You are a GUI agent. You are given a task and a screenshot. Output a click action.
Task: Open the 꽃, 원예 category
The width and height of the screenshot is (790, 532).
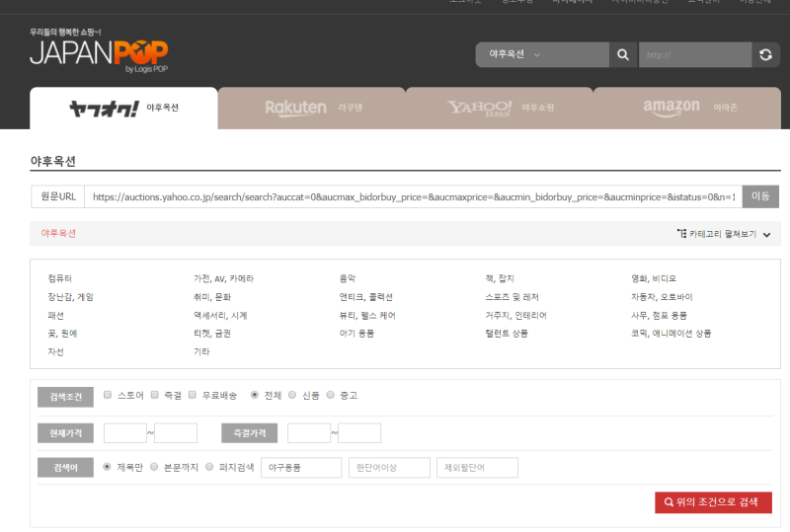(62, 334)
